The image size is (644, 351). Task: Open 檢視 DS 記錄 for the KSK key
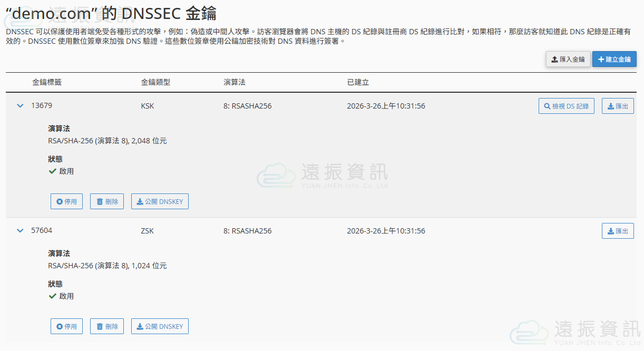566,106
